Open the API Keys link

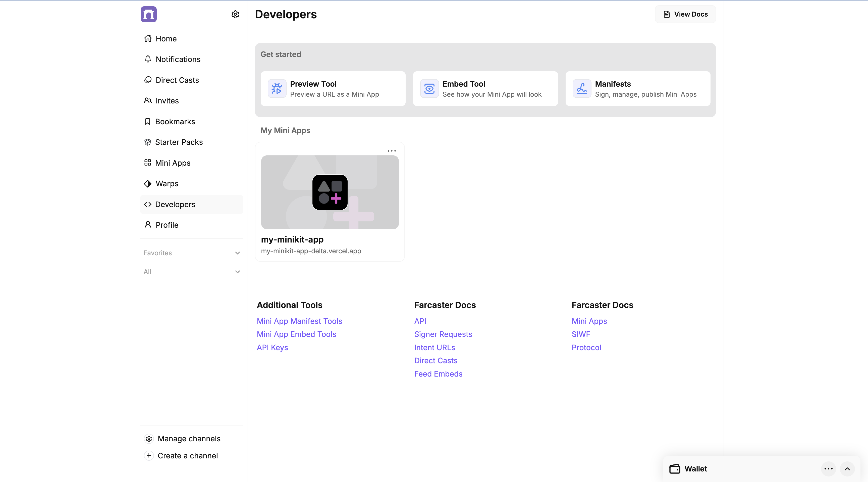tap(272, 347)
